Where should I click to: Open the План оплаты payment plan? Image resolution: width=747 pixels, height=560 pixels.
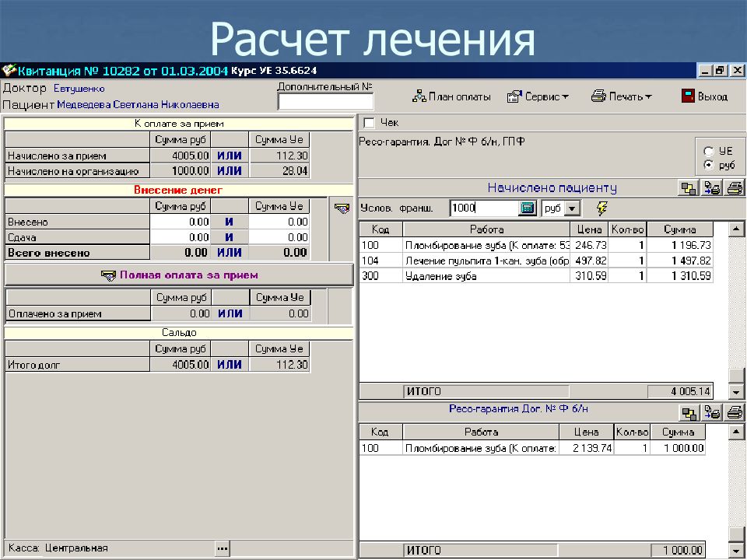(451, 96)
